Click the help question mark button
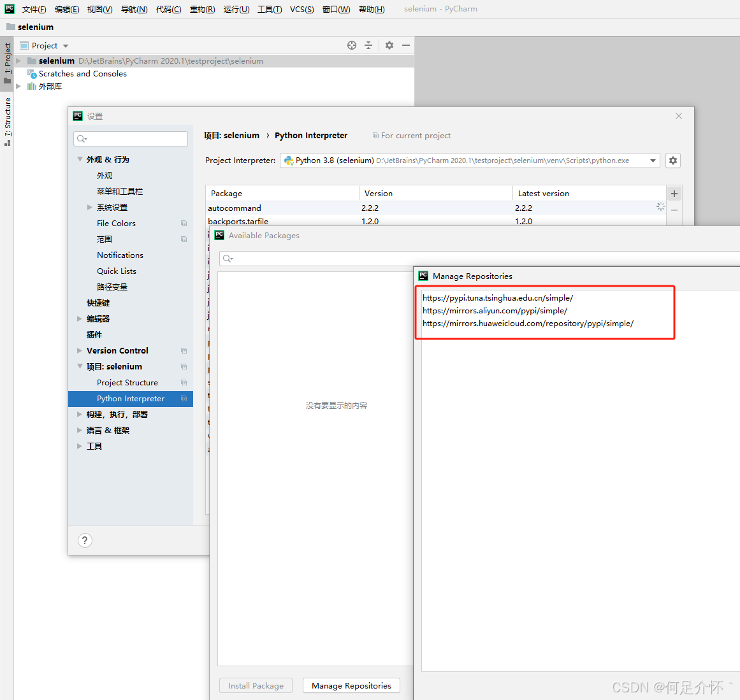The width and height of the screenshot is (740, 700). [x=85, y=541]
